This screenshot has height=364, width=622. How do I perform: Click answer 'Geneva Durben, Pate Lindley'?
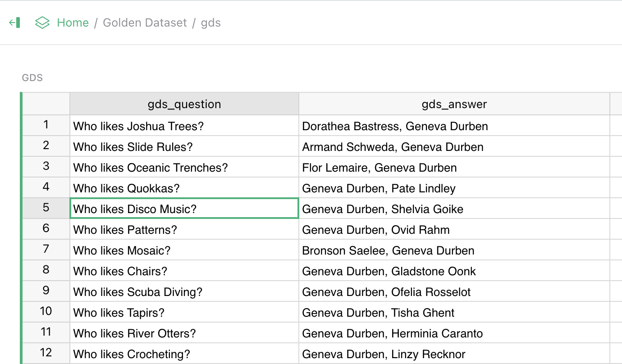point(454,188)
